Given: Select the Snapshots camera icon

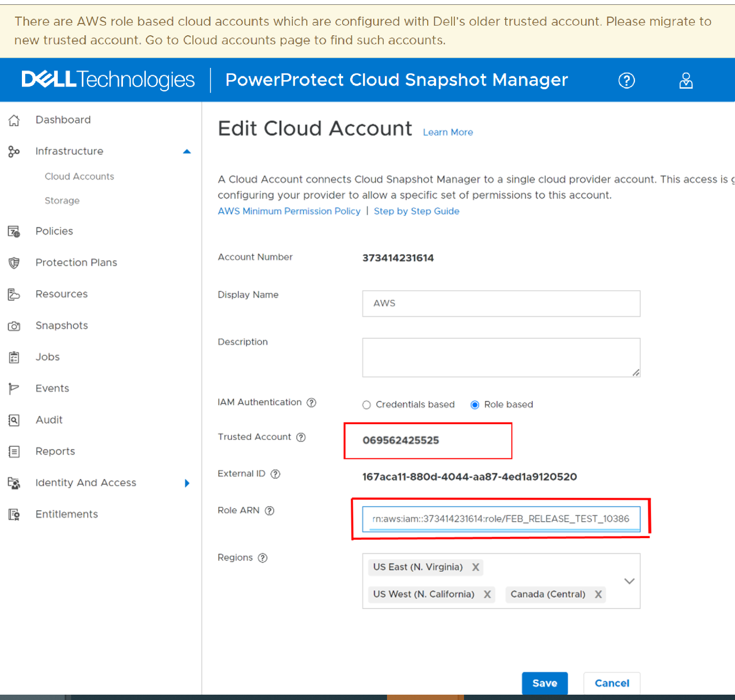Looking at the screenshot, I should coord(14,326).
